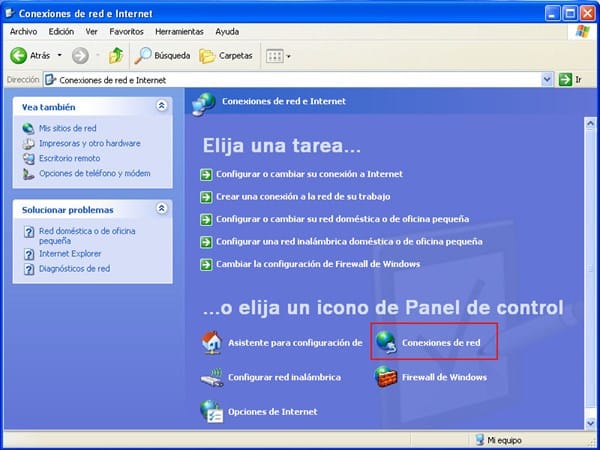Click the header Conexiones de red e Internet icon
The height and width of the screenshot is (450, 600).
pos(204,104)
